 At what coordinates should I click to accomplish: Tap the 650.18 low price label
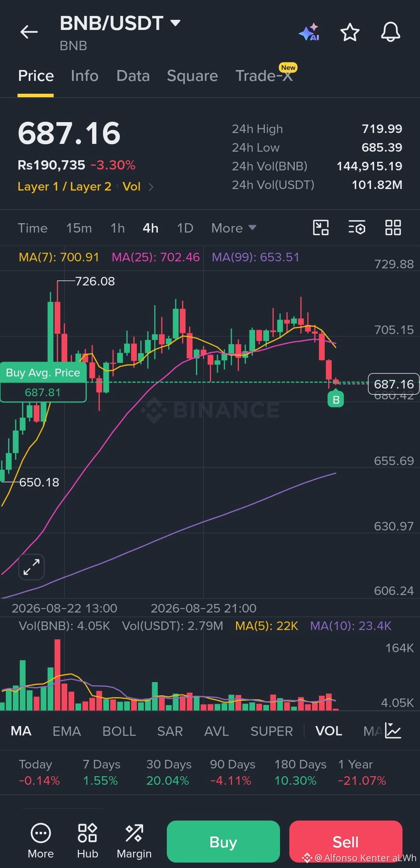point(39,482)
